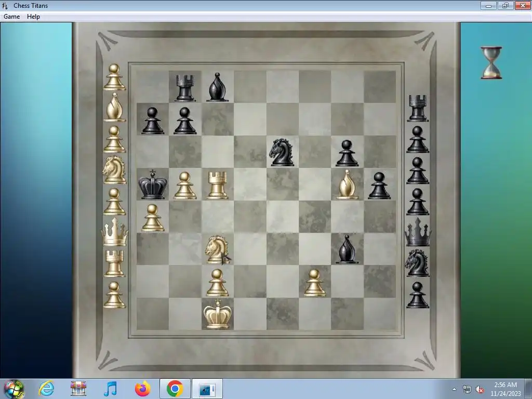Click the black bishop on g3
Viewport: 532px width, 399px height.
(x=347, y=249)
